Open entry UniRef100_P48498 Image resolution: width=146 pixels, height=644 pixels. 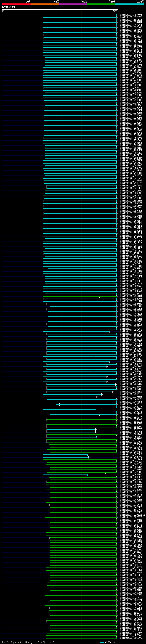(131, 357)
